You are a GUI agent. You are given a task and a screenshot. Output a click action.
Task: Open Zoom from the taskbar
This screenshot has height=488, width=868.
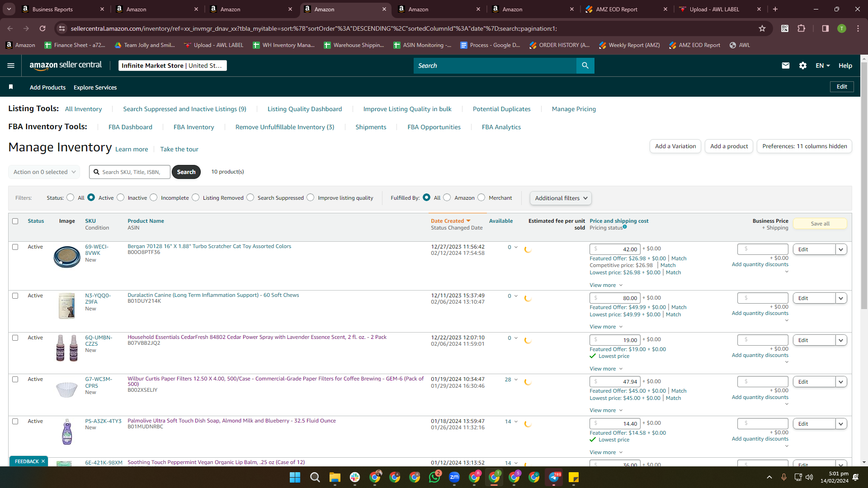pyautogui.click(x=454, y=477)
